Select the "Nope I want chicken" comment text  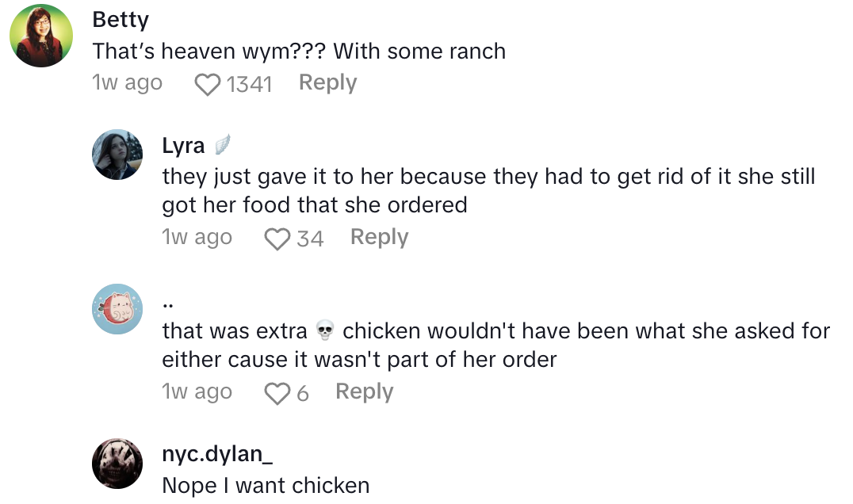point(266,485)
